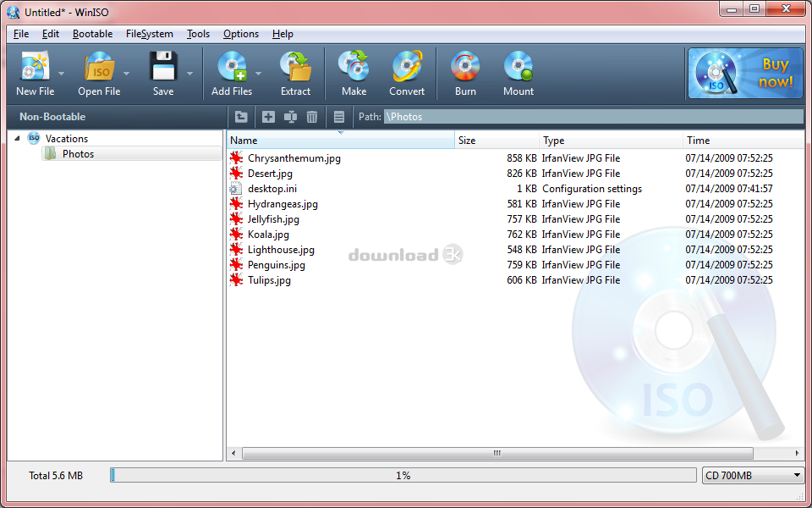Collapse the Vacations tree node
The width and height of the screenshot is (812, 508).
click(x=18, y=139)
